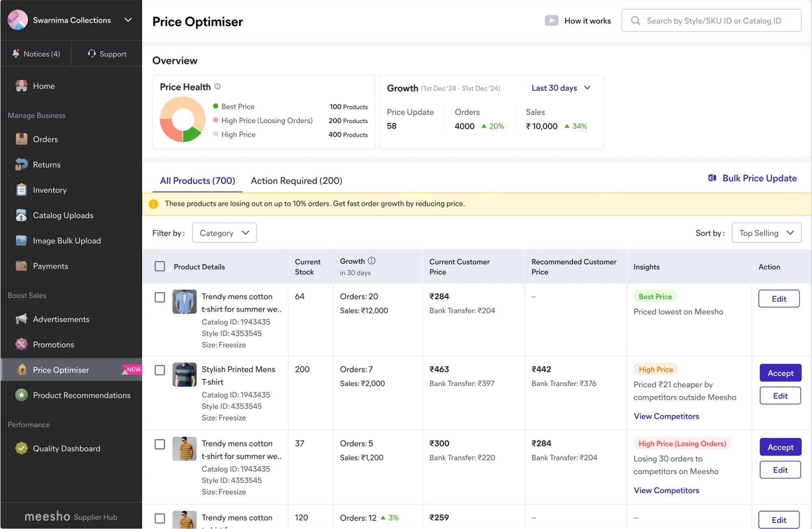
Task: Open Top Selling sort dropdown
Action: point(767,233)
